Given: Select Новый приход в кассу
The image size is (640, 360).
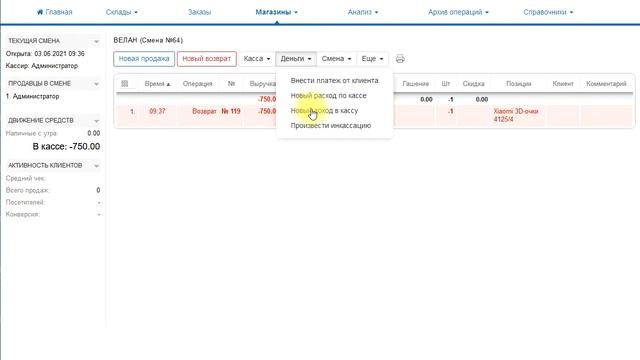Looking at the screenshot, I should [324, 111].
